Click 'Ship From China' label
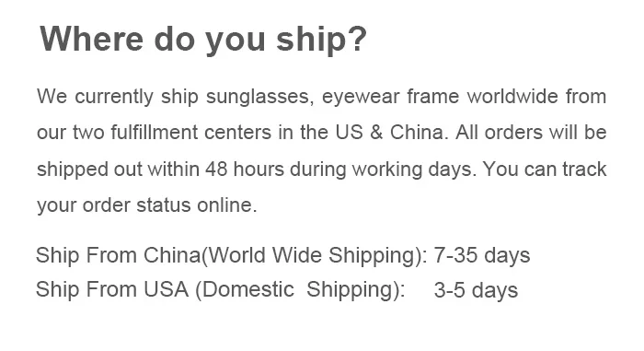Viewport: 644px width, 351px height. coord(118,255)
